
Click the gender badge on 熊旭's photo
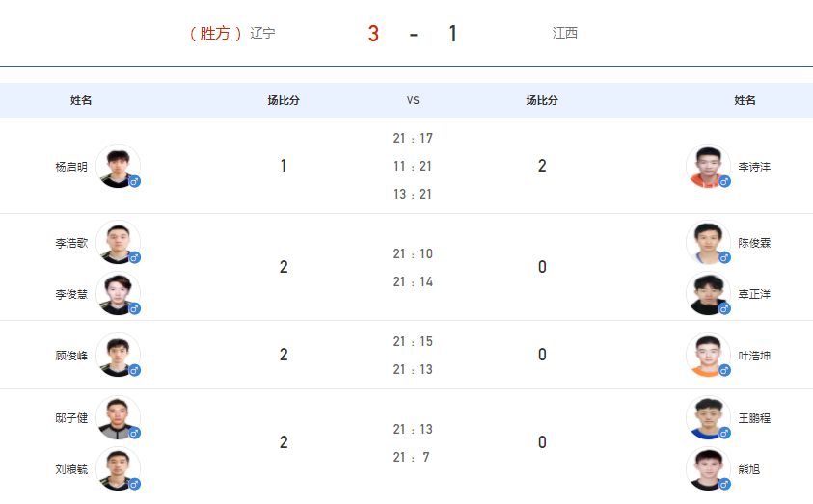coord(725,485)
